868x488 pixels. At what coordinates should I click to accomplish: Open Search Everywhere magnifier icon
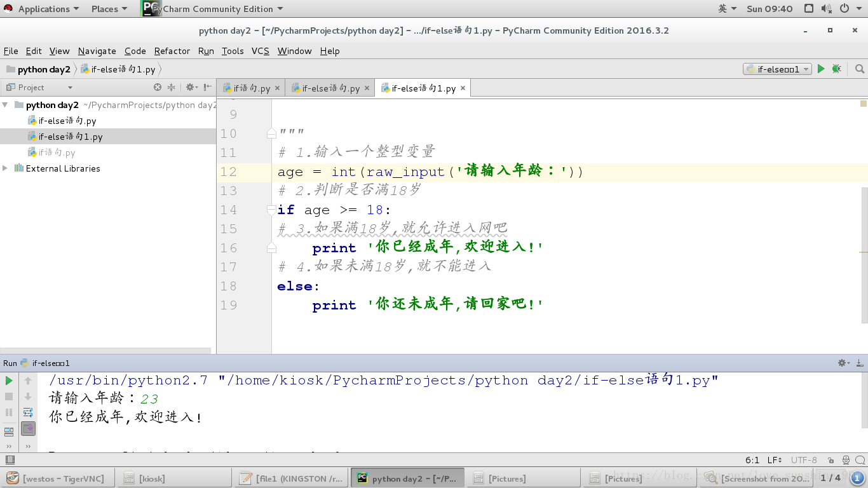coord(859,69)
